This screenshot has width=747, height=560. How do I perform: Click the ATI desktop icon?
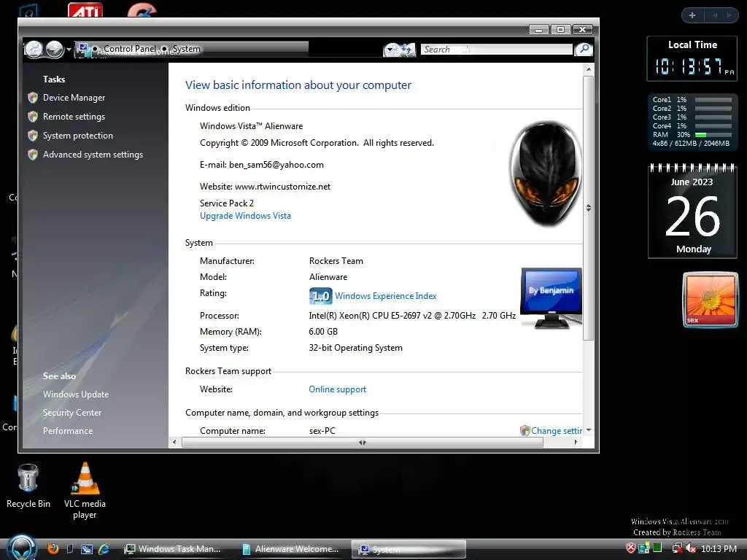coord(85,9)
